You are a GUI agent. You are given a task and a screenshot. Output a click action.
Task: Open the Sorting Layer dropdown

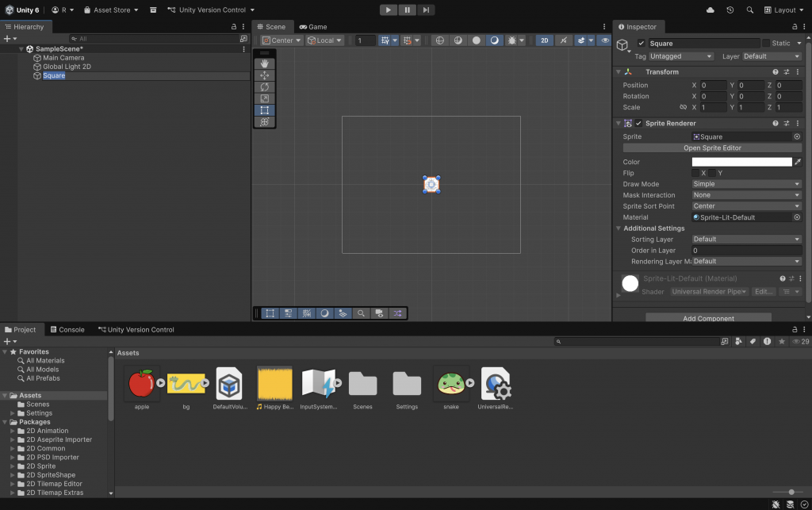[x=746, y=240]
